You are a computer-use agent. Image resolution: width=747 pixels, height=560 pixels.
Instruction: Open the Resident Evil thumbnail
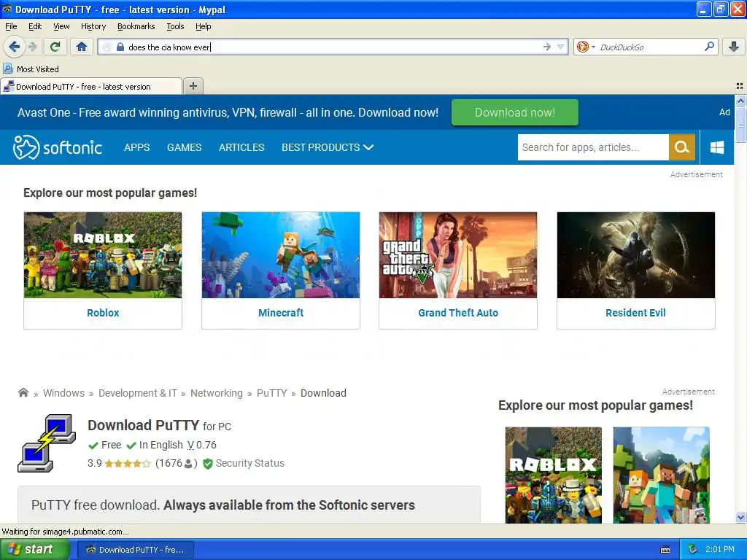point(635,254)
